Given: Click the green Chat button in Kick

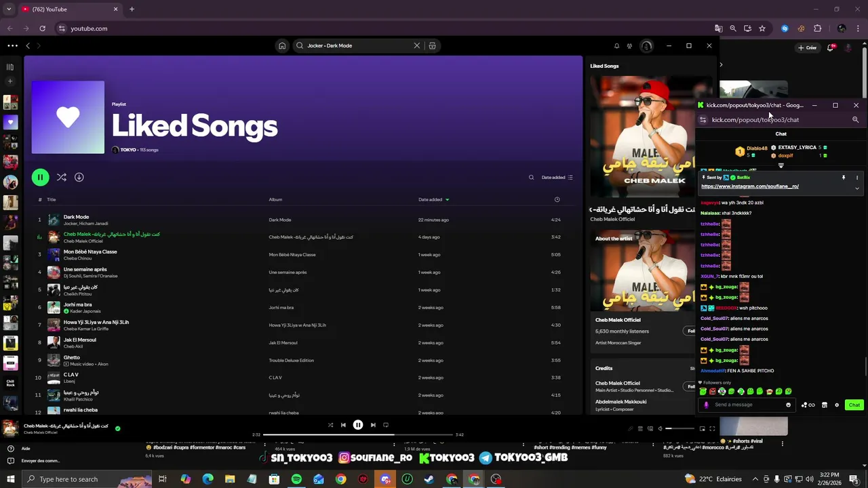Looking at the screenshot, I should [854, 405].
